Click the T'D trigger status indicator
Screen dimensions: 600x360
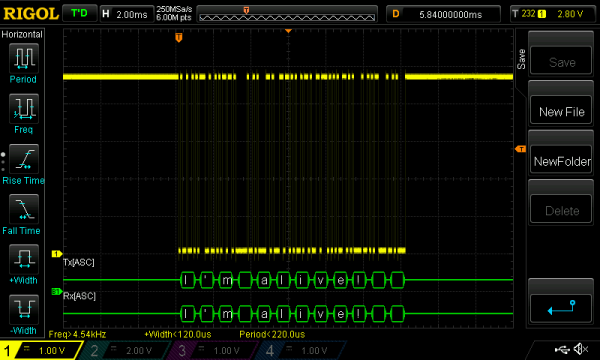coord(79,13)
